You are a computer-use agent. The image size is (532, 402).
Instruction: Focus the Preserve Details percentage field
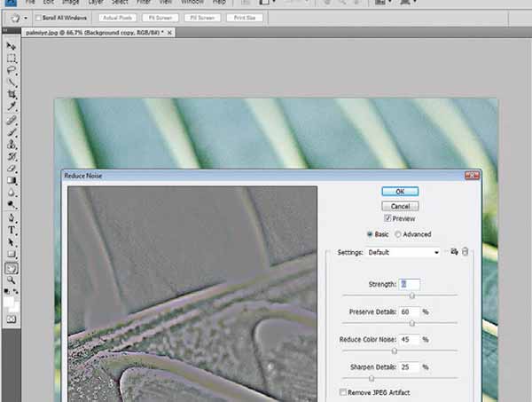point(410,311)
